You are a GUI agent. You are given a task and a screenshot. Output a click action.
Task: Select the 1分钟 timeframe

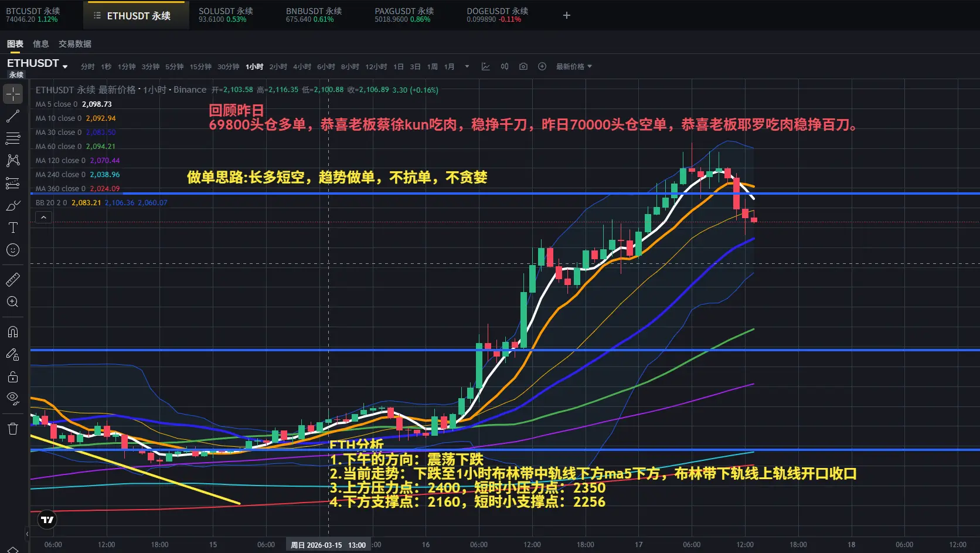127,66
